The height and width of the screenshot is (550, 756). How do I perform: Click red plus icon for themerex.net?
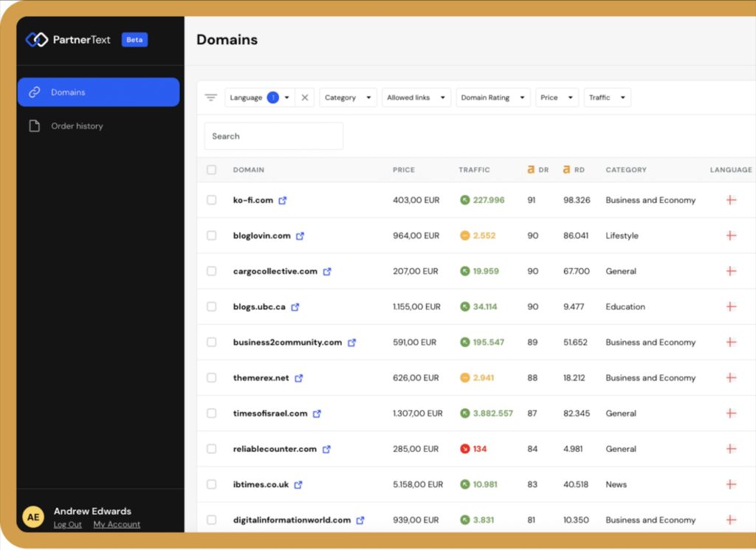click(x=732, y=378)
